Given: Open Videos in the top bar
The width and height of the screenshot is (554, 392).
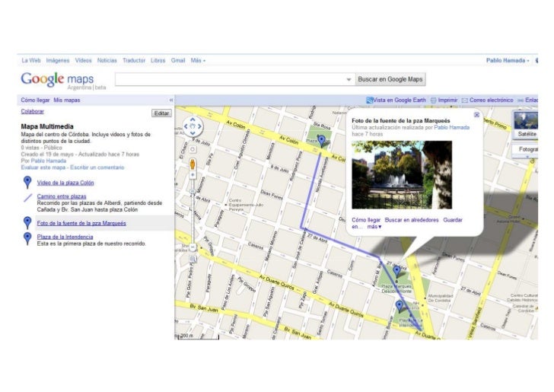Looking at the screenshot, I should [x=83, y=60].
